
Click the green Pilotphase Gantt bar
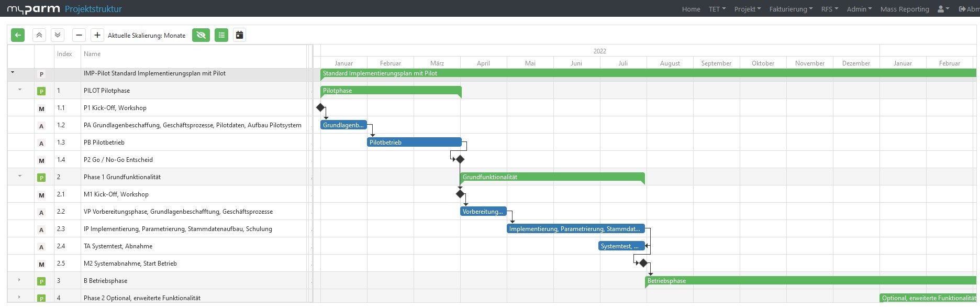391,91
